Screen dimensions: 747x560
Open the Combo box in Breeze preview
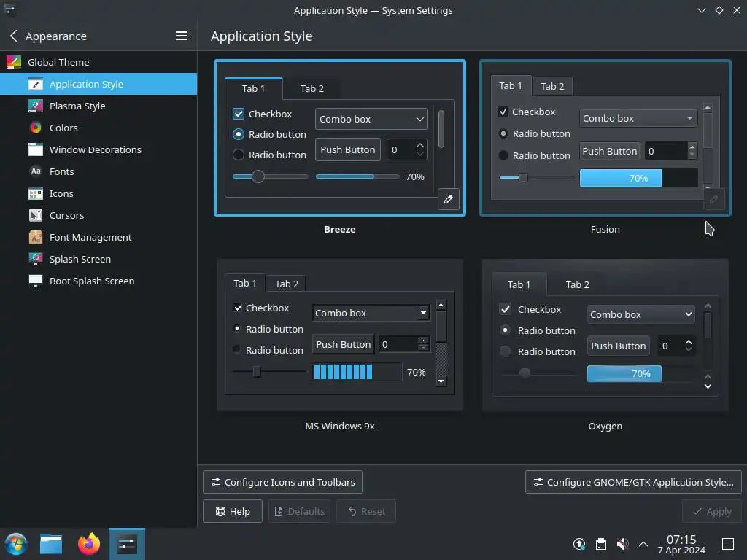[371, 119]
